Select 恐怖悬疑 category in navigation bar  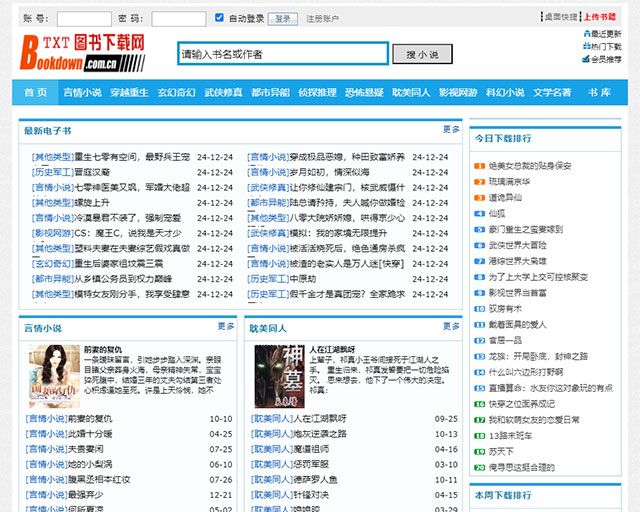click(364, 92)
